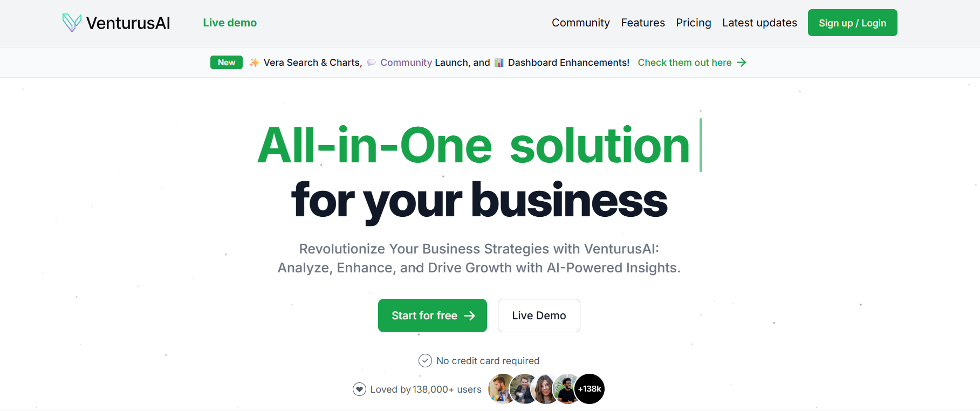Open the Features menu item
The height and width of the screenshot is (411, 980).
tap(643, 23)
